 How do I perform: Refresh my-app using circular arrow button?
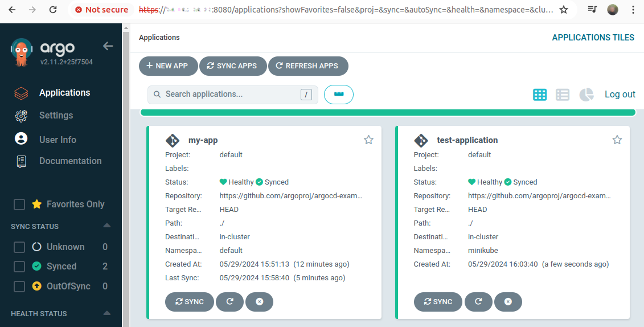tap(229, 302)
